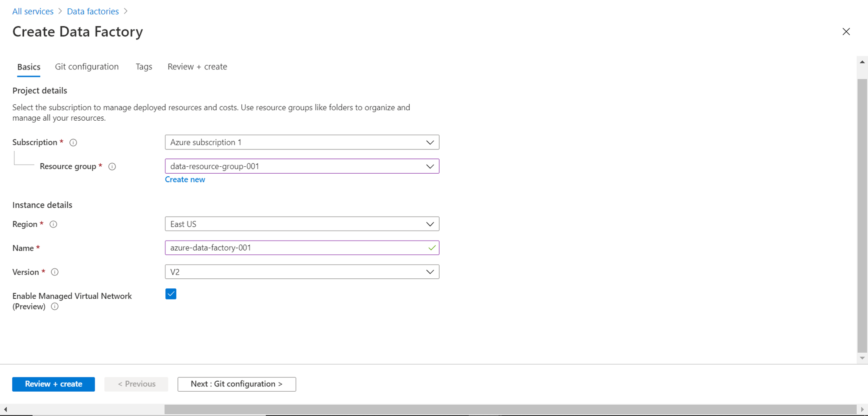This screenshot has height=416, width=868.
Task: Switch to the Tags tab
Action: point(144,67)
